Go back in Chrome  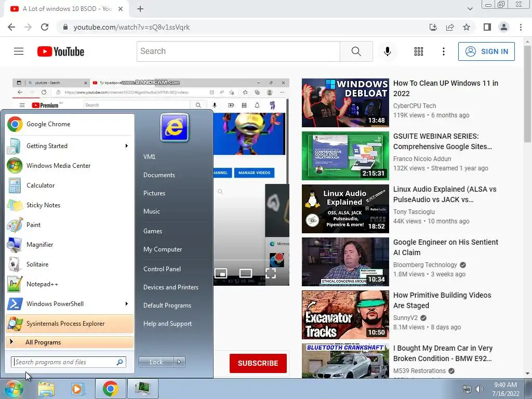point(11,27)
